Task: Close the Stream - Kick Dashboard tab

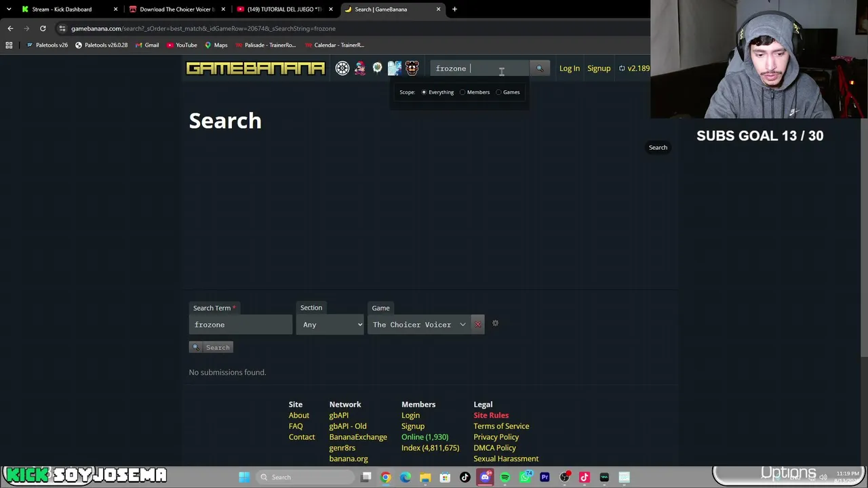Action: [115, 9]
